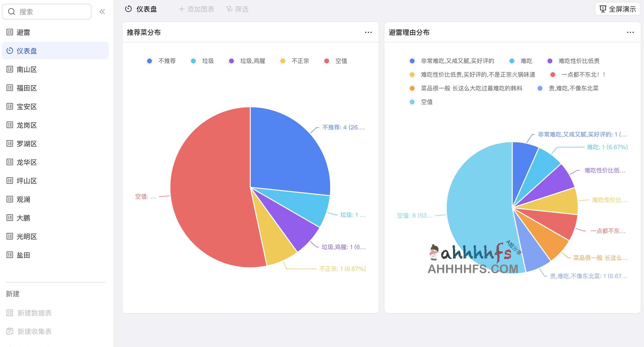Collapse the sidebar with double-chevron icon
The height and width of the screenshot is (347, 644).
102,12
